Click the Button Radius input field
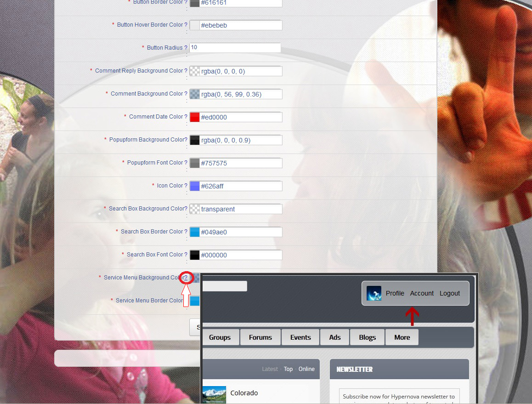This screenshot has height=404, width=532. (x=235, y=48)
